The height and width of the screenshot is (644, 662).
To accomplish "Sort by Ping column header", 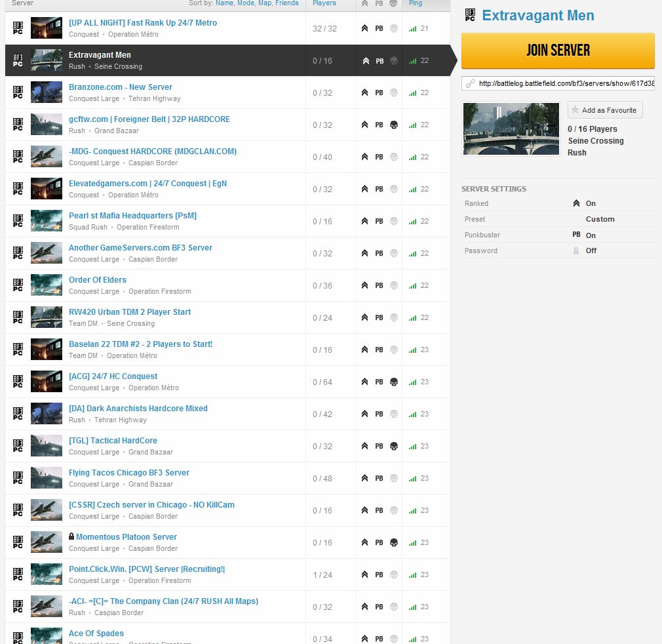I will click(x=416, y=3).
